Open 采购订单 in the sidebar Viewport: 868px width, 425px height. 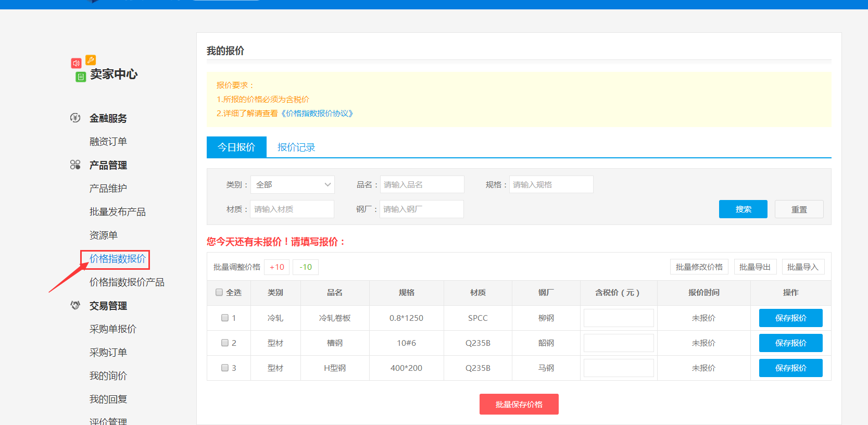coord(108,352)
